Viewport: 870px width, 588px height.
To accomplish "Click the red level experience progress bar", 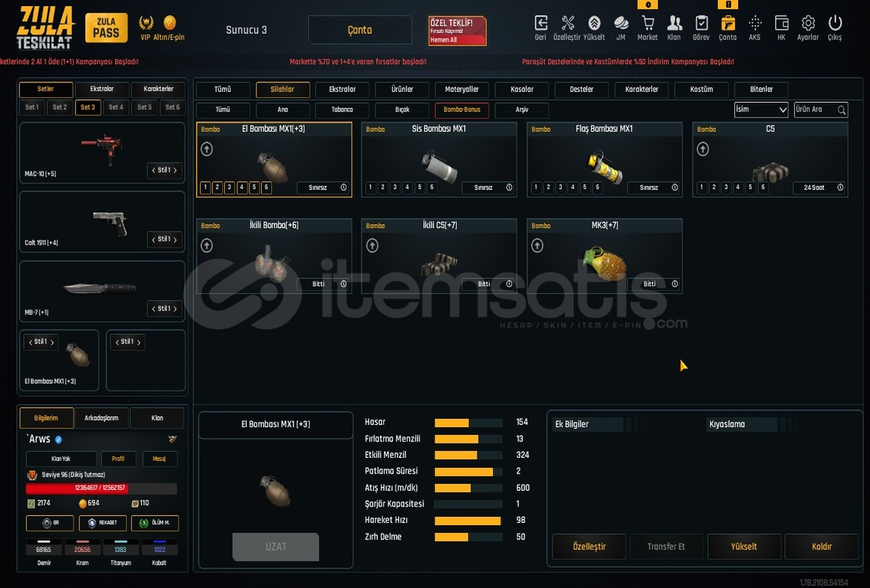I will (x=101, y=488).
